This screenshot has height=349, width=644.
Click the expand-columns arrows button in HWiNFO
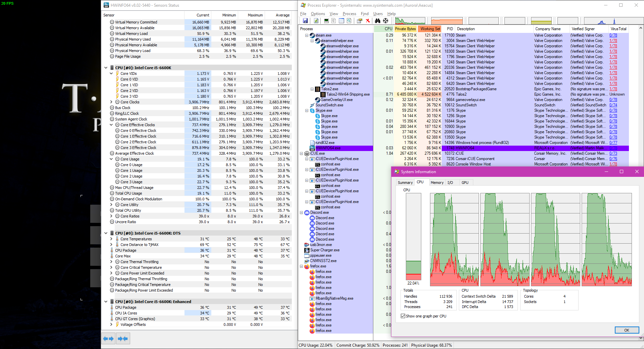108,339
